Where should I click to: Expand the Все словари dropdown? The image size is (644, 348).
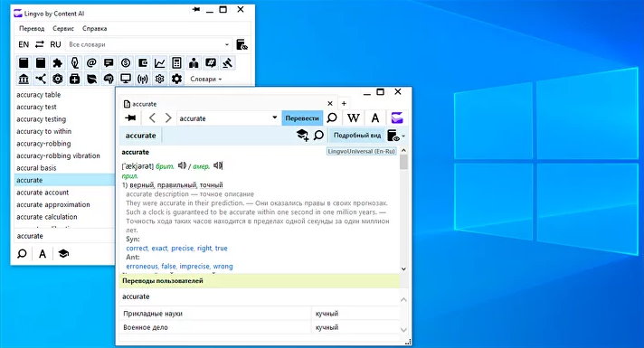coord(227,44)
